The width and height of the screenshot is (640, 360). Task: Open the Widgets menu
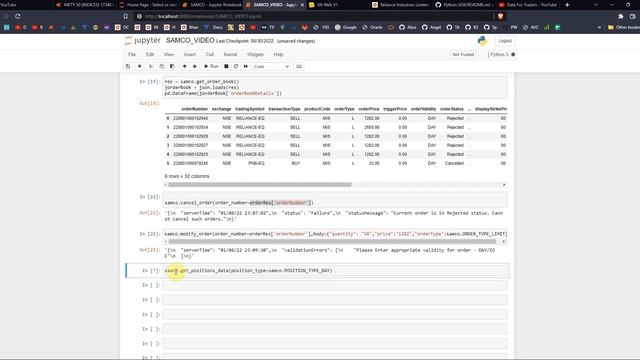(x=255, y=54)
